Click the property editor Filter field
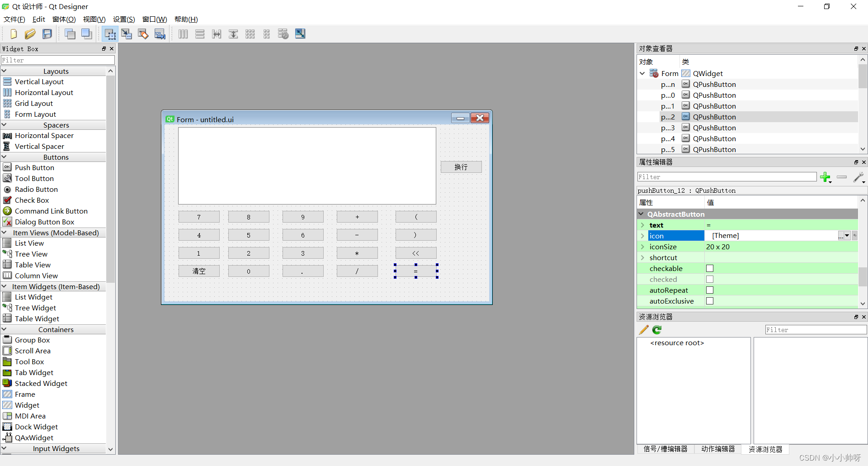The width and height of the screenshot is (868, 466). [727, 177]
